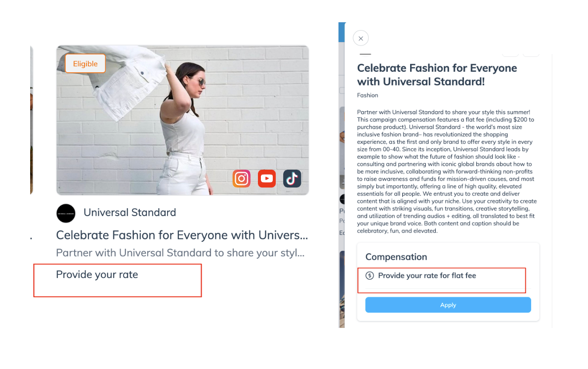Screen dimensions: 588x369
Task: Open the campaign photo of woman in white
Action: [x=183, y=120]
